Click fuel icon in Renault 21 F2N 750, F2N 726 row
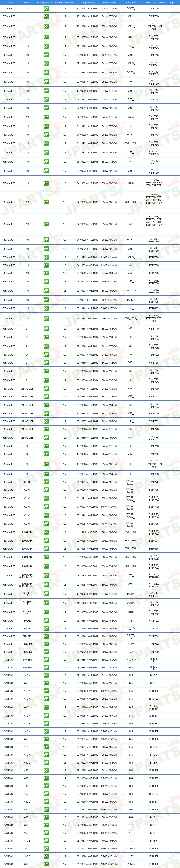180x868 pixels. [46, 346]
